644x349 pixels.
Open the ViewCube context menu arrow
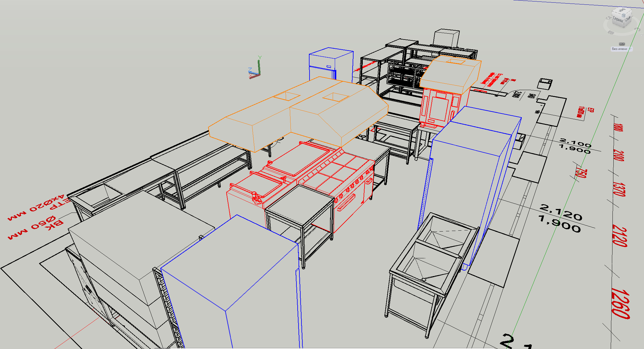pyautogui.click(x=642, y=35)
